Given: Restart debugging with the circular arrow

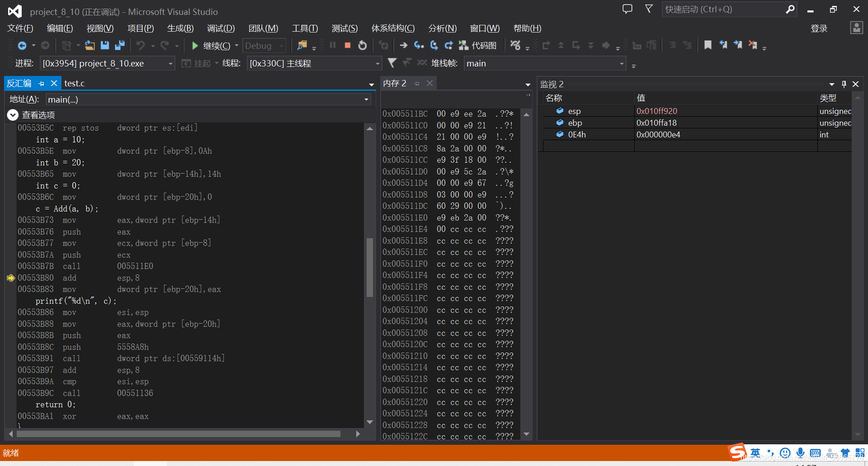Looking at the screenshot, I should pos(363,46).
